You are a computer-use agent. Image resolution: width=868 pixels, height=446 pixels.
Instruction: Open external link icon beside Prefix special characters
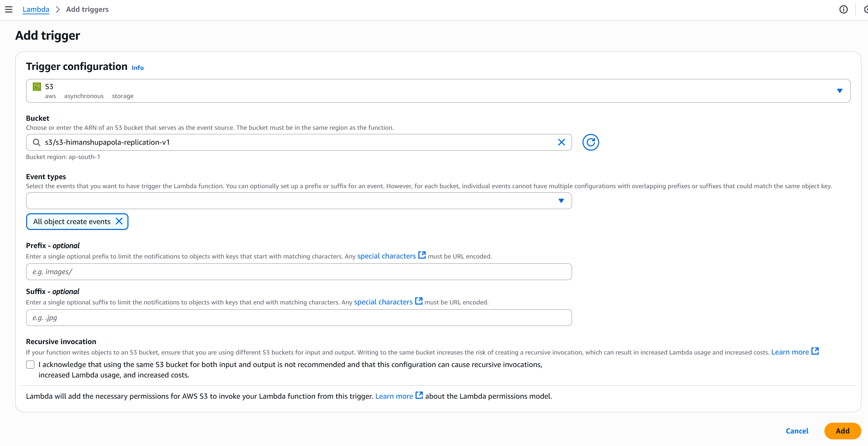(422, 255)
